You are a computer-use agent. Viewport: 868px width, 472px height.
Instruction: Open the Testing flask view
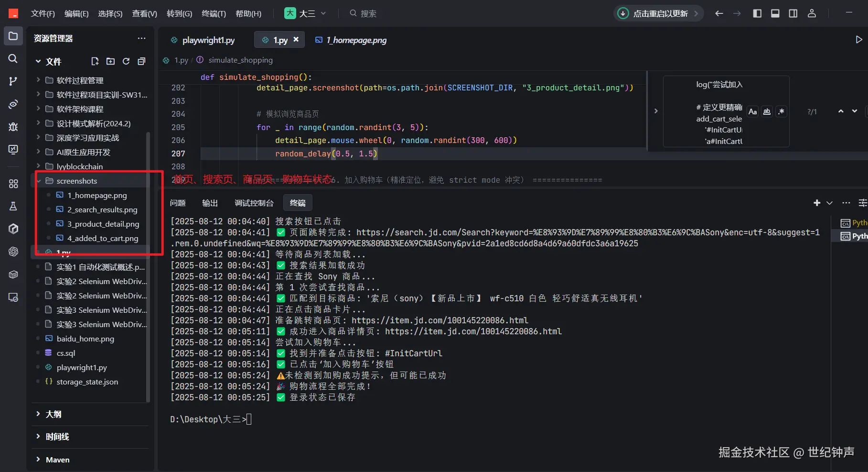click(13, 206)
